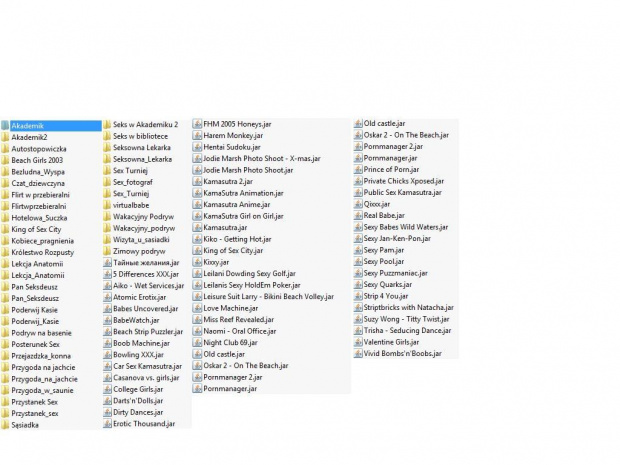Select the Beach Strip Puzzler.jar file name

148,332
